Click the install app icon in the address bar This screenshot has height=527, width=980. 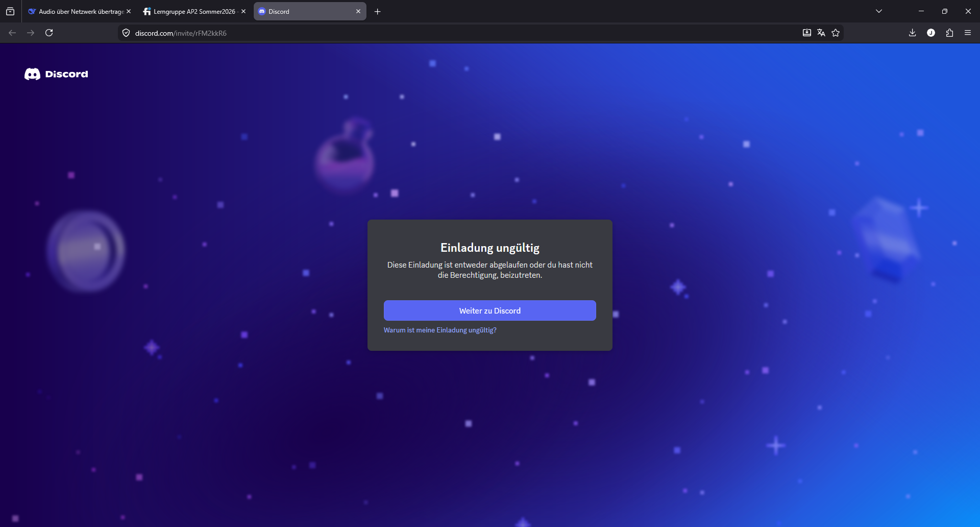(806, 33)
